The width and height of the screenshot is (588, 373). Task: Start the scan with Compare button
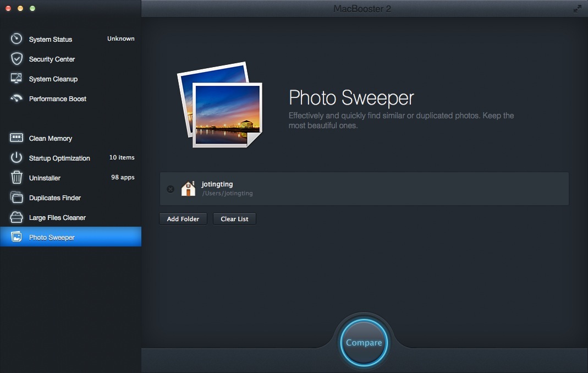pyautogui.click(x=364, y=343)
